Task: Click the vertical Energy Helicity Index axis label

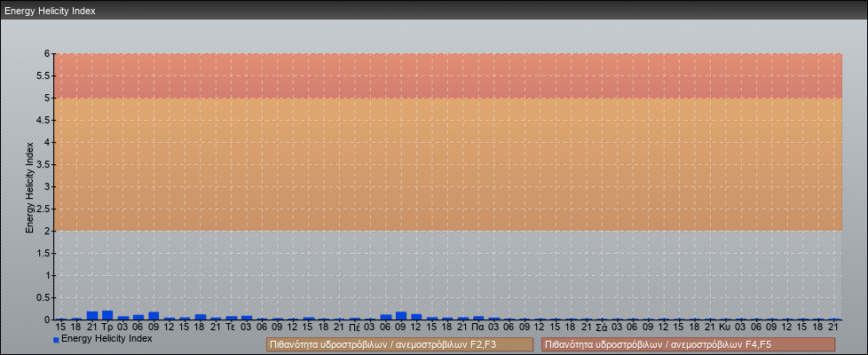Action: 29,186
